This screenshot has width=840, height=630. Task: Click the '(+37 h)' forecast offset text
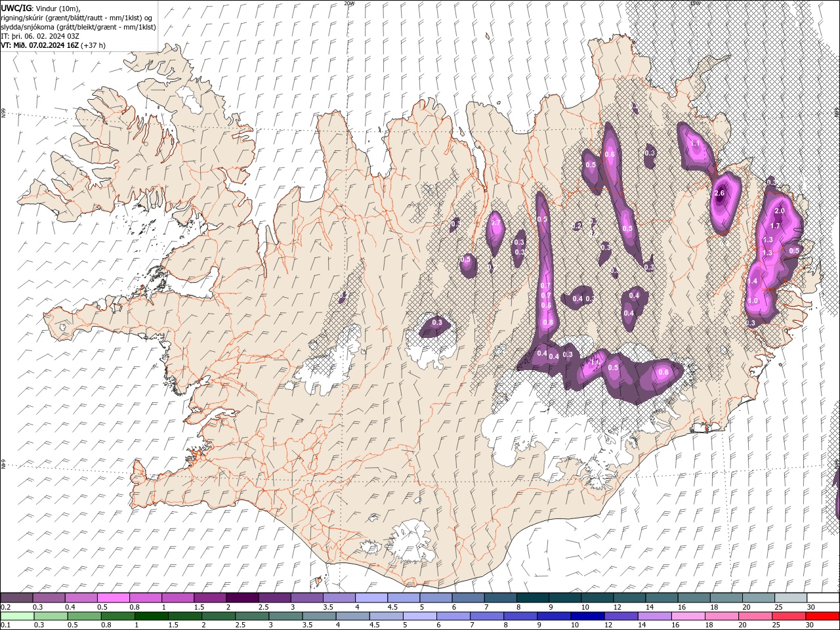point(94,45)
